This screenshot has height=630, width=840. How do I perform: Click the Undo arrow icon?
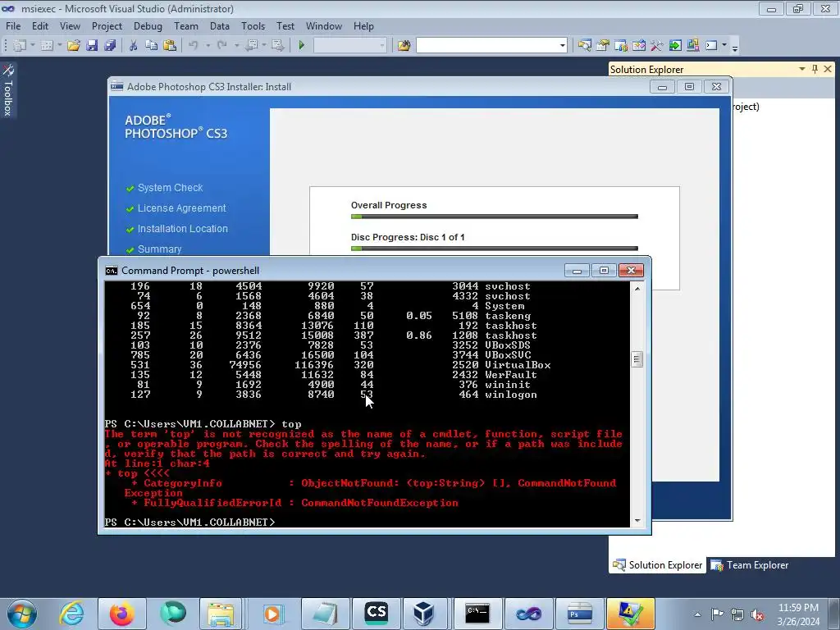194,46
